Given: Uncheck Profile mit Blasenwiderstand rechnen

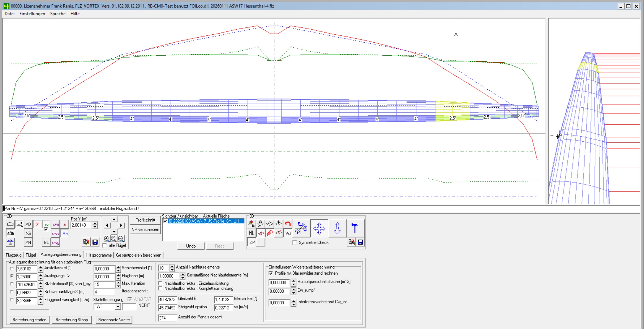Looking at the screenshot, I should [x=271, y=273].
